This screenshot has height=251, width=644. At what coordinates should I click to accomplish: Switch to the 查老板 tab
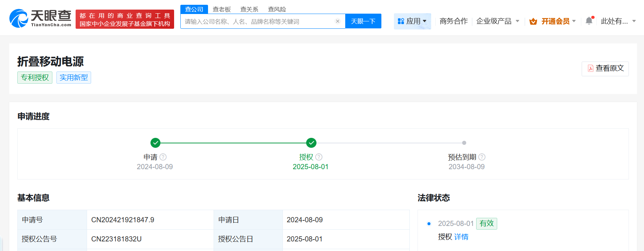tap(222, 9)
